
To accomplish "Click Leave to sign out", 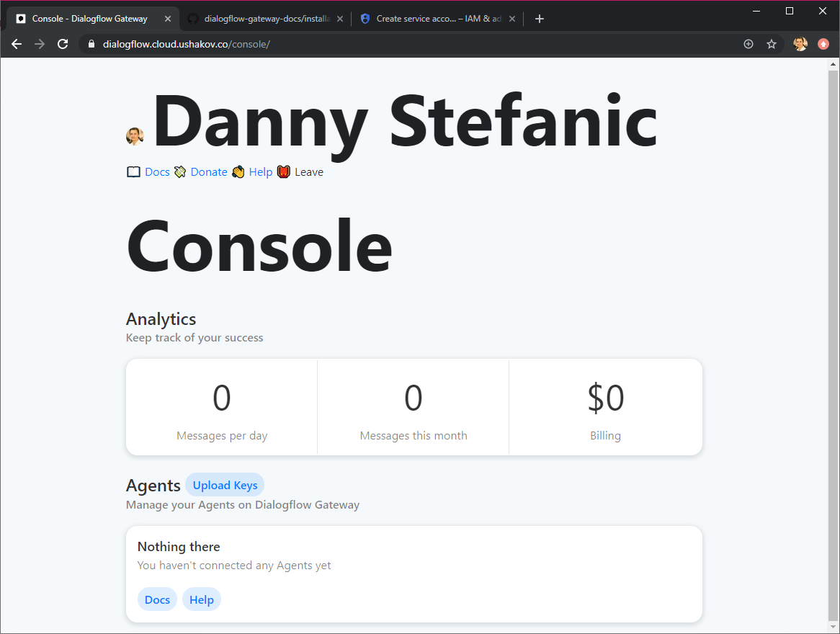I will pyautogui.click(x=309, y=172).
